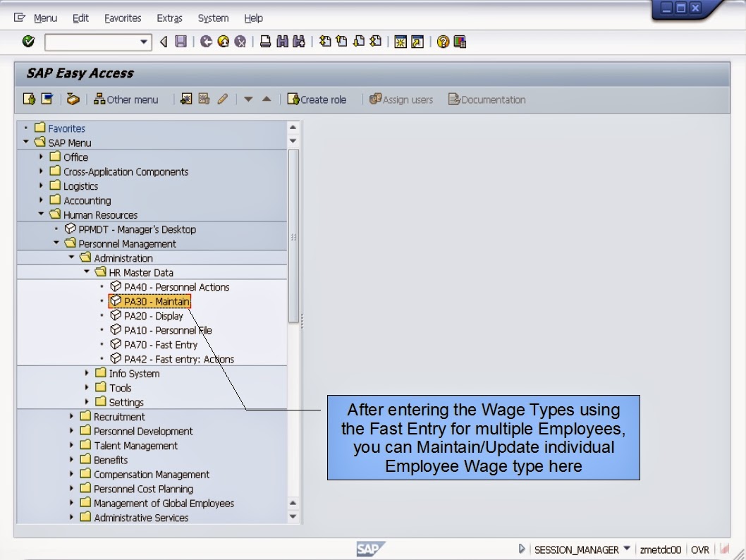Click the Favorites folder in tree
This screenshot has width=746, height=560.
click(60, 128)
